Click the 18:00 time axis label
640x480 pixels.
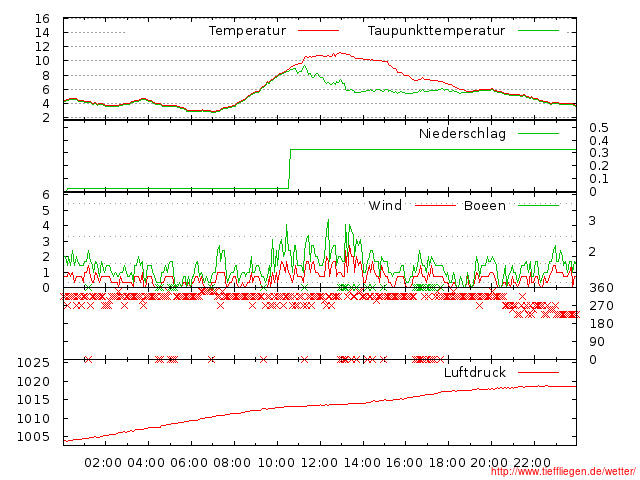(447, 463)
